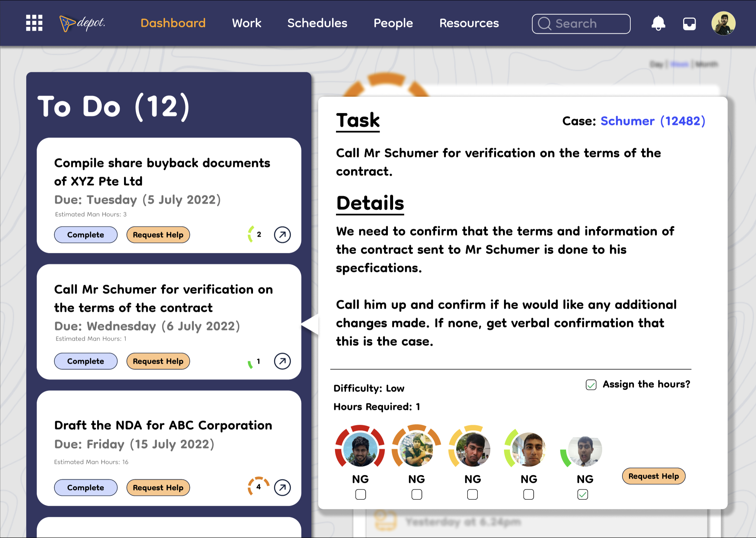
Task: Toggle the Assign the hours checkbox
Action: (x=591, y=384)
